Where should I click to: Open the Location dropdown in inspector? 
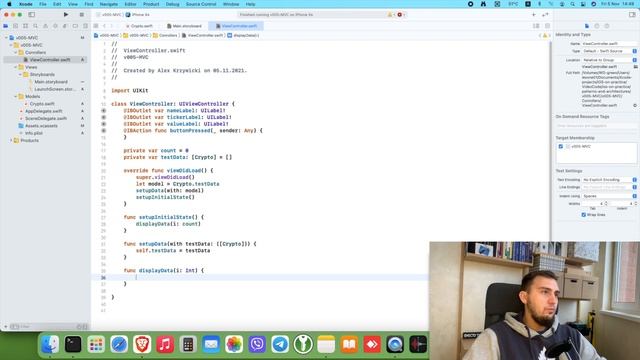(x=609, y=60)
